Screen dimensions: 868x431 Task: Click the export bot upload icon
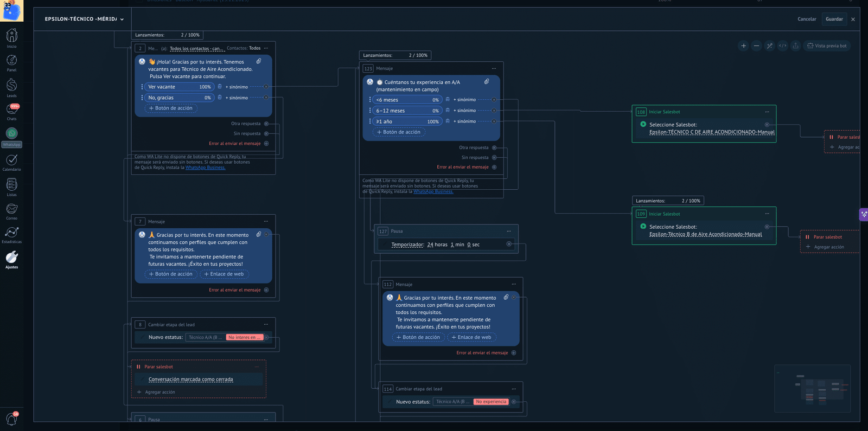(x=795, y=46)
